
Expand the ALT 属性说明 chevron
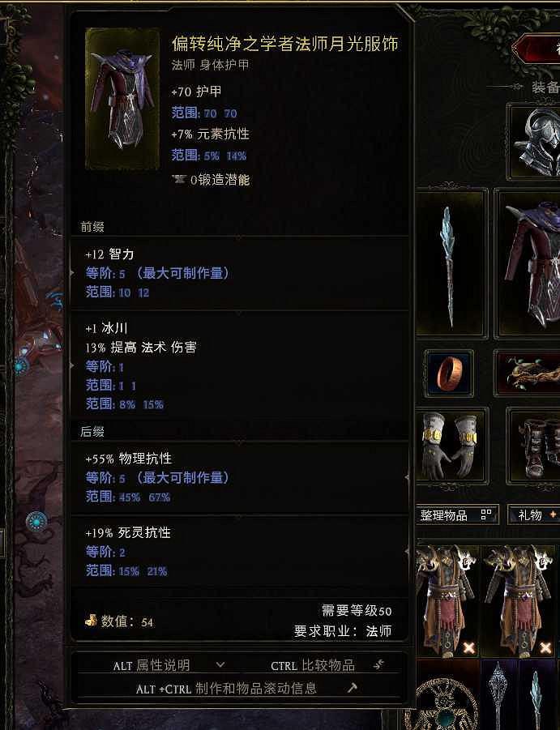(x=220, y=665)
